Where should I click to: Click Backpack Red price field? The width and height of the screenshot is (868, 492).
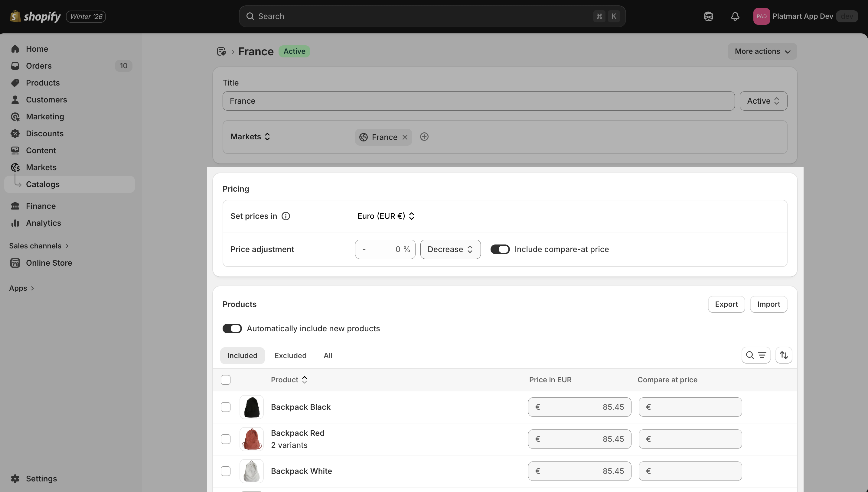coord(579,439)
